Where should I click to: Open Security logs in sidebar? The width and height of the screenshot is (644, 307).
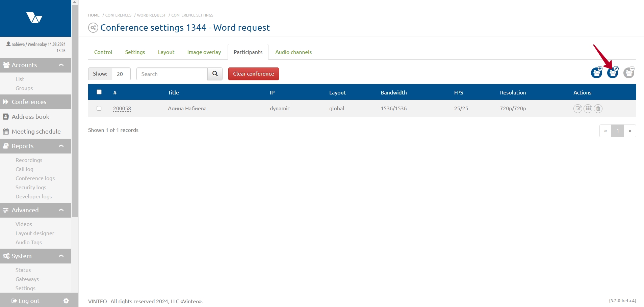[31, 187]
